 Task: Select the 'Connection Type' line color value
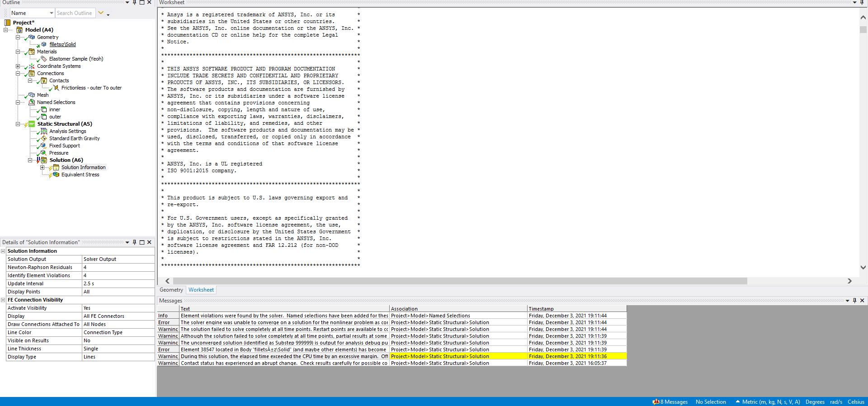[x=118, y=332]
